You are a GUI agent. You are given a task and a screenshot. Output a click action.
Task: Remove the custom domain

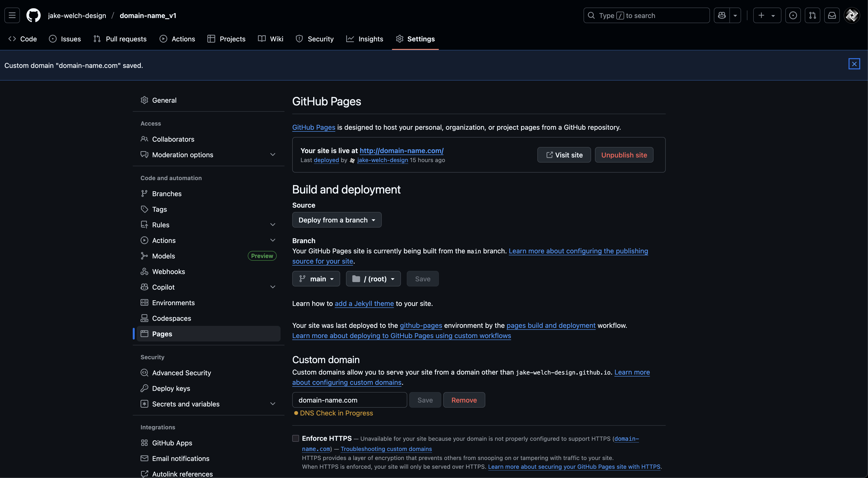[464, 400]
